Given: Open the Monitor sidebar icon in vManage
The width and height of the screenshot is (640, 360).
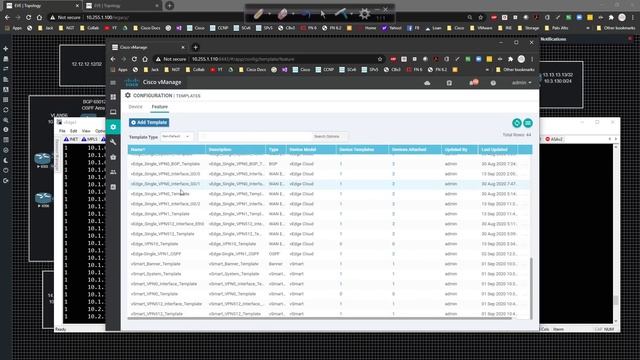Looking at the screenshot, I should (113, 112).
